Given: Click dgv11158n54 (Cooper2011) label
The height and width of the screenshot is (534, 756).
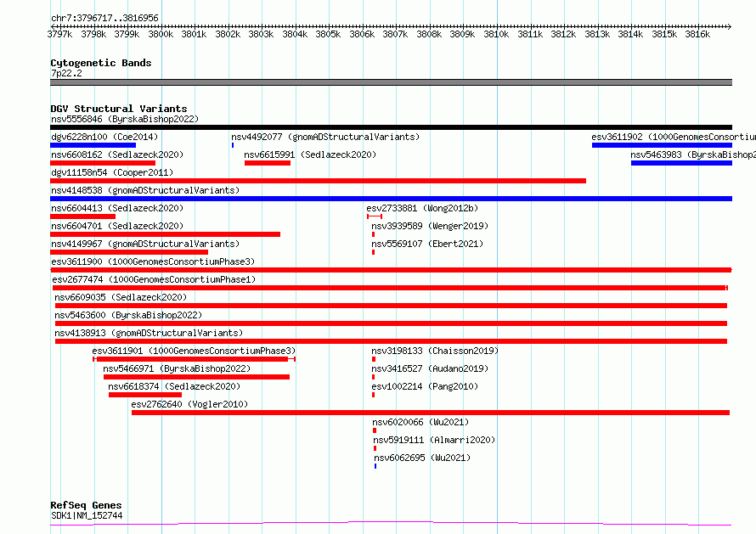Looking at the screenshot, I should (112, 172).
